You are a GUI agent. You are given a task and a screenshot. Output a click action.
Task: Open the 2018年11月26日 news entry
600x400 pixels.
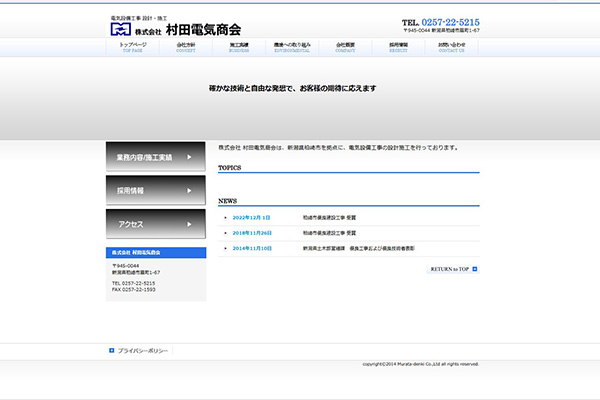[252, 232]
